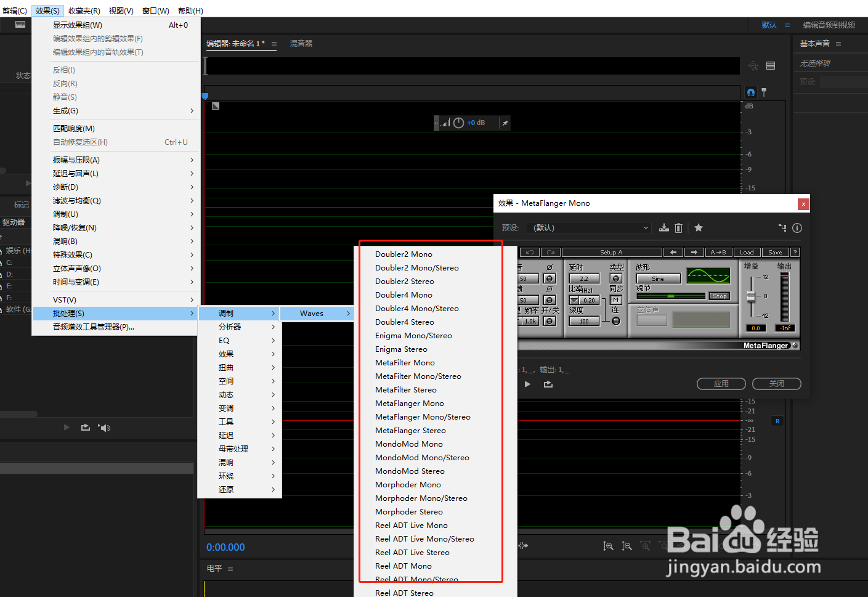
Task: Click the export icon in left panel
Action: [x=86, y=428]
